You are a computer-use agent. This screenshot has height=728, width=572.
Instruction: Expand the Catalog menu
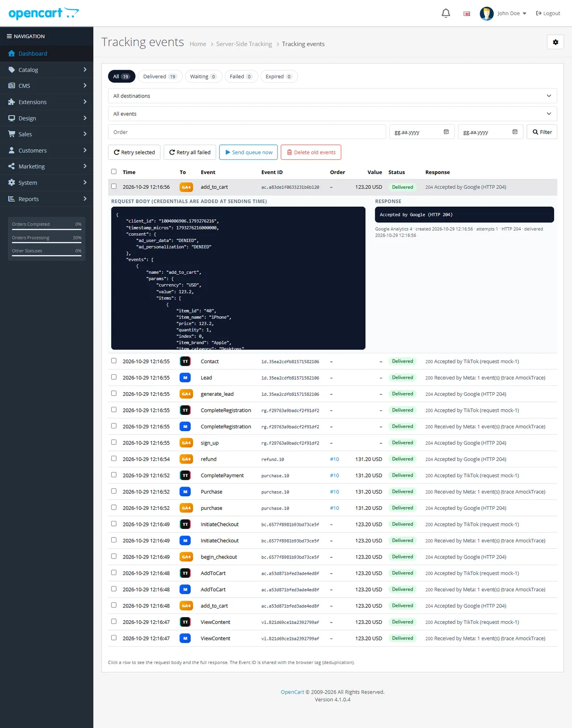46,70
